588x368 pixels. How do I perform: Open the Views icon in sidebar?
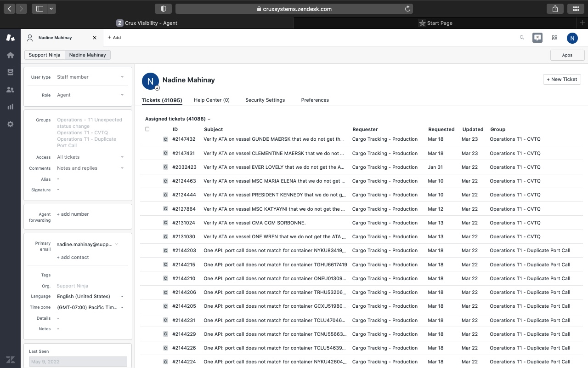click(10, 72)
